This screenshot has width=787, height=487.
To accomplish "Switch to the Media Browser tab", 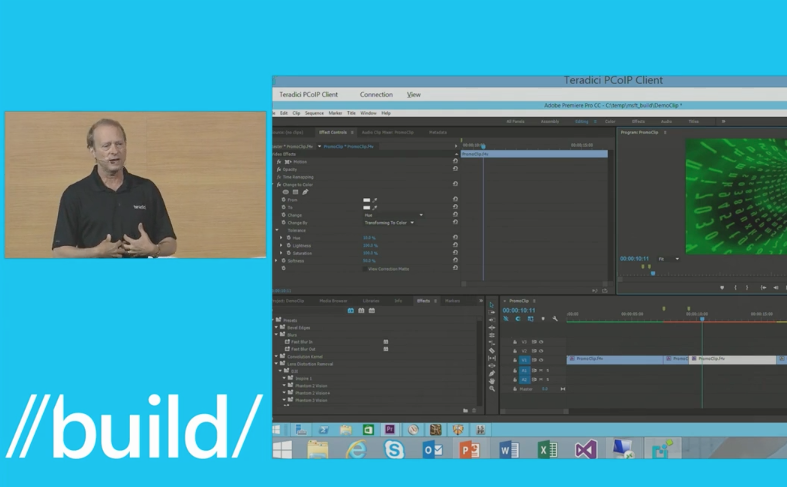I will pos(333,301).
